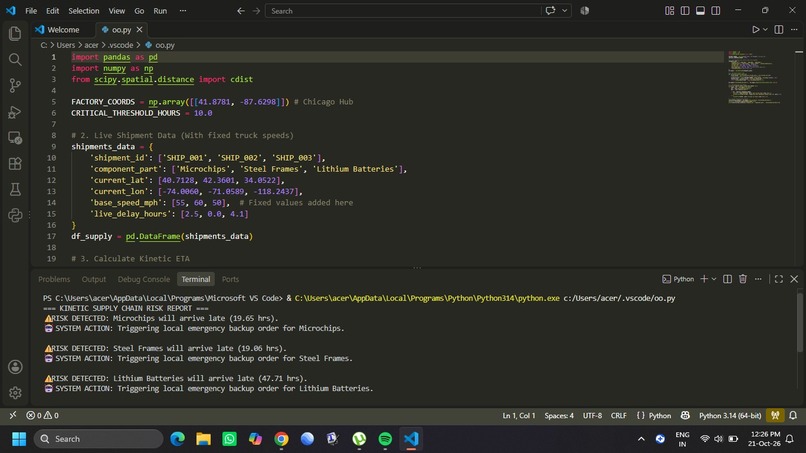Switch to the Debug Console tab
Viewport: 806px width, 453px height.
pos(144,279)
